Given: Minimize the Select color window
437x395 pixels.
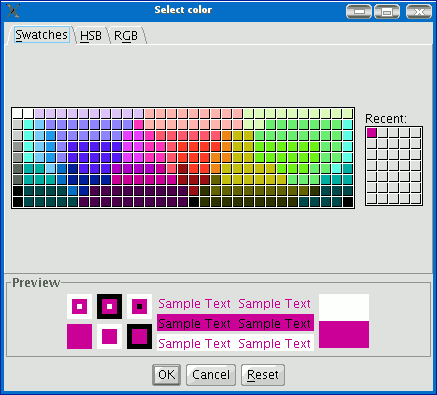Looking at the screenshot, I should point(359,12).
